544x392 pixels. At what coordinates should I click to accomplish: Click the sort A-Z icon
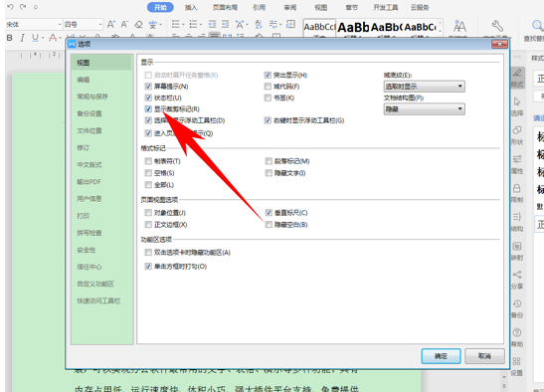(x=259, y=24)
